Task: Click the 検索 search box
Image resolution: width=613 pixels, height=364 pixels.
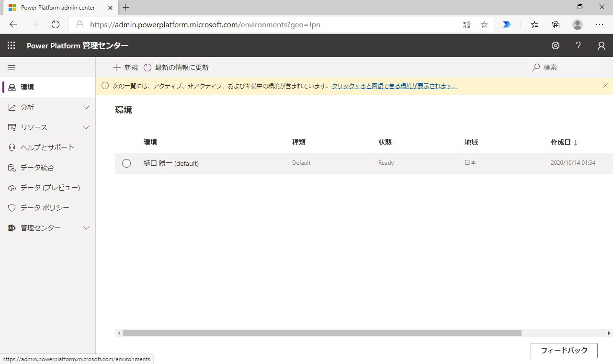Action: pyautogui.click(x=566, y=68)
